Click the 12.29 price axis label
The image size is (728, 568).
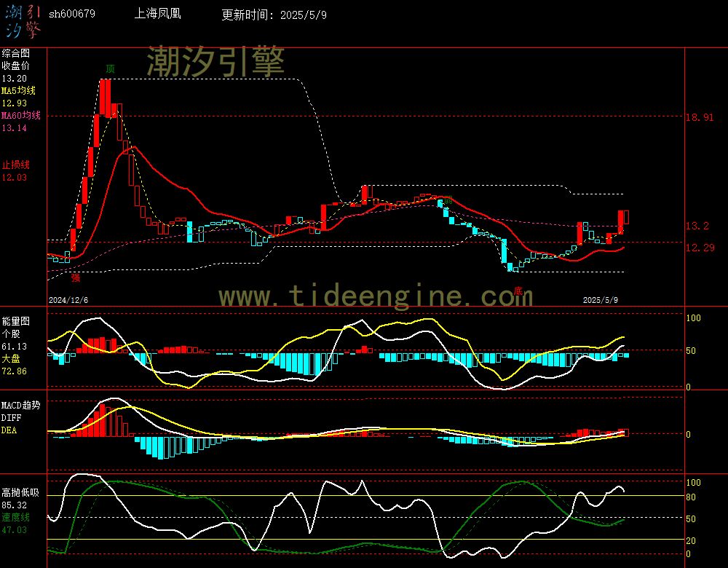click(700, 248)
